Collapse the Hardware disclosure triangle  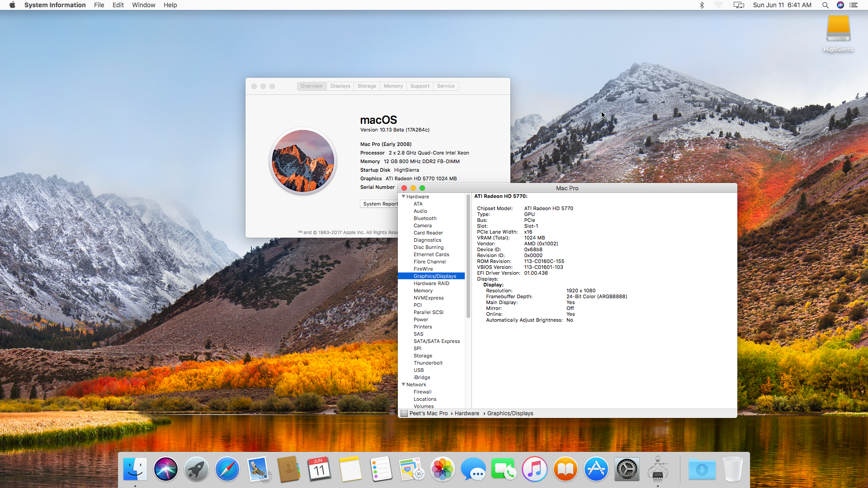pos(403,197)
